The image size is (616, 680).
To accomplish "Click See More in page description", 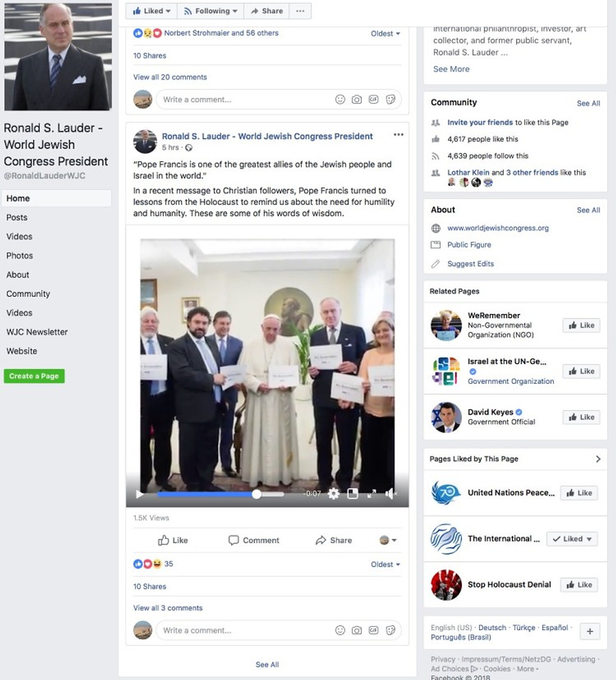I will tap(451, 69).
